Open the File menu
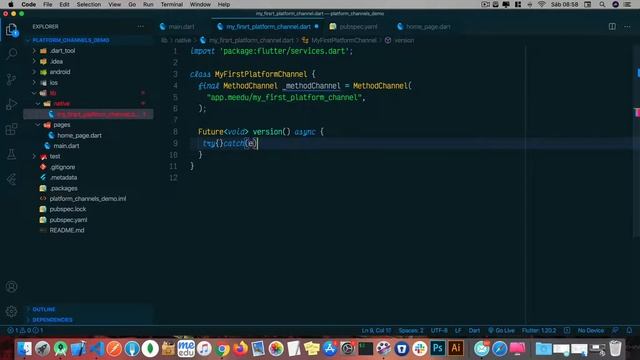 click(x=48, y=4)
